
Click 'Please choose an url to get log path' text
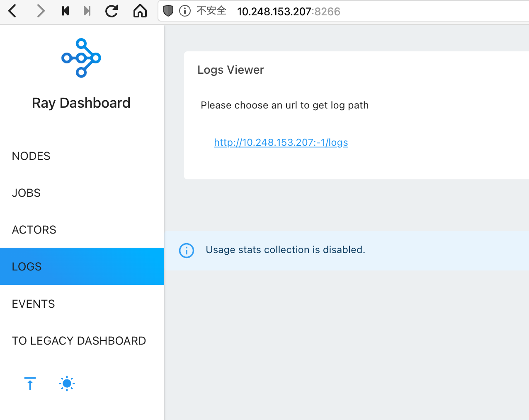(x=285, y=105)
